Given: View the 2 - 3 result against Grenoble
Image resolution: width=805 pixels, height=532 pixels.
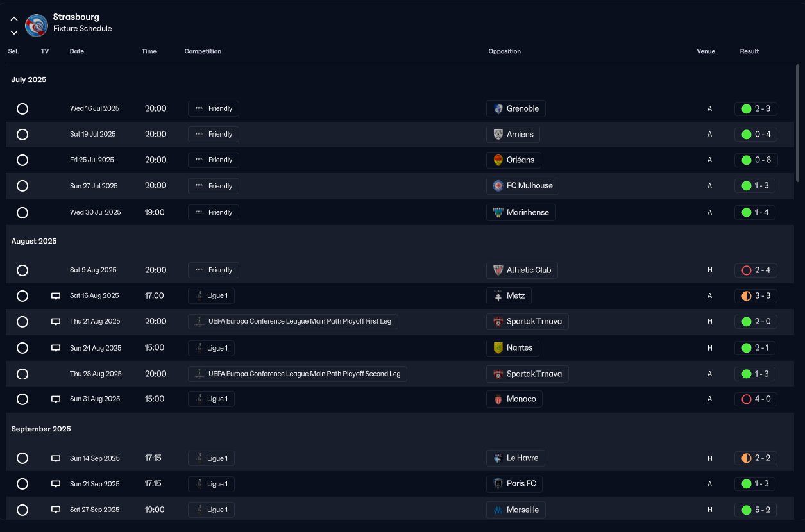Looking at the screenshot, I should 756,109.
